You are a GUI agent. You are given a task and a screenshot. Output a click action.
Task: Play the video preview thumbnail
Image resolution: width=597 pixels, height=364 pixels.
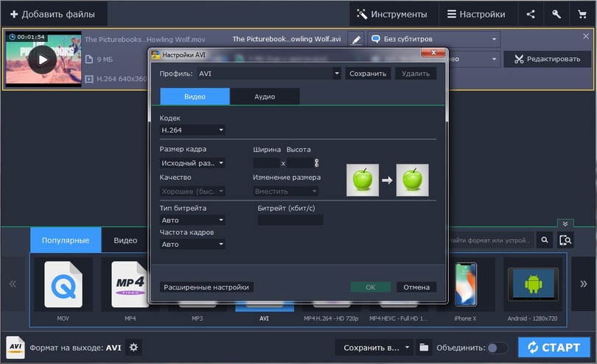pyautogui.click(x=42, y=59)
